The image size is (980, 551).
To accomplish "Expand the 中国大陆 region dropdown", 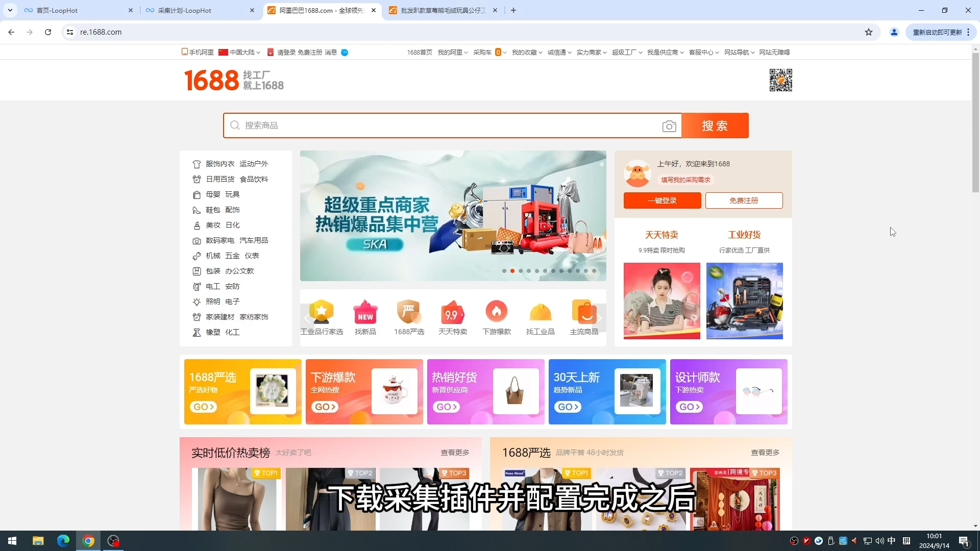I will coord(239,52).
